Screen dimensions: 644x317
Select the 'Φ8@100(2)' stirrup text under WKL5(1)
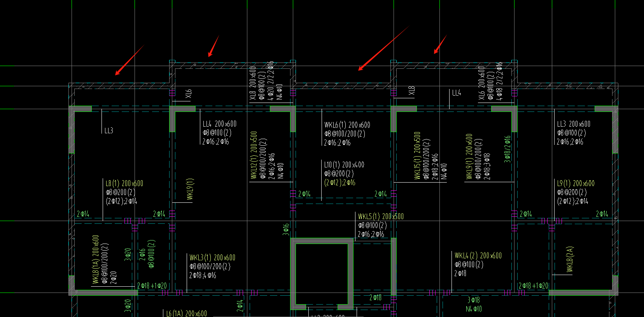372,225
